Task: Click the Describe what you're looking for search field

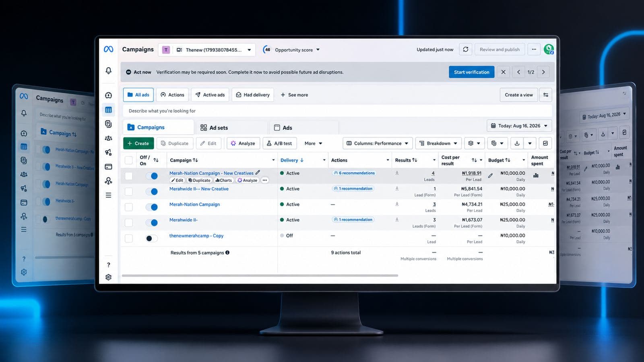Action: (336, 111)
